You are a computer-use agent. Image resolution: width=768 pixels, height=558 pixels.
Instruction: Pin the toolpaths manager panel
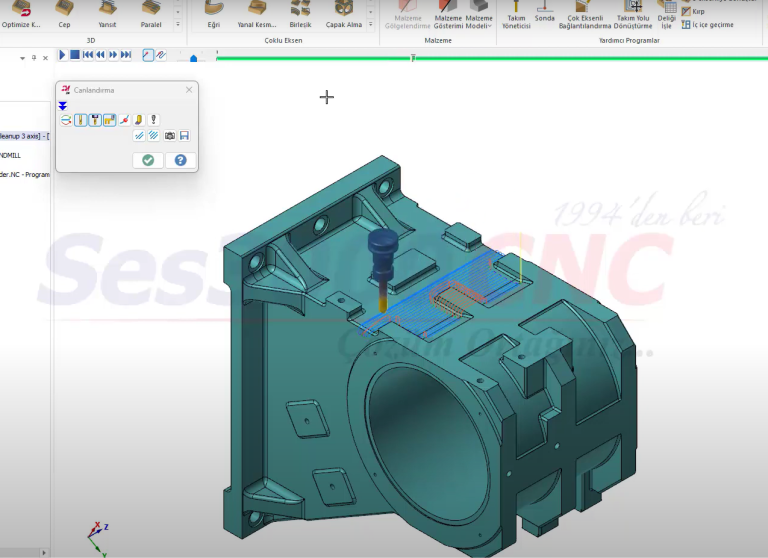click(x=34, y=58)
